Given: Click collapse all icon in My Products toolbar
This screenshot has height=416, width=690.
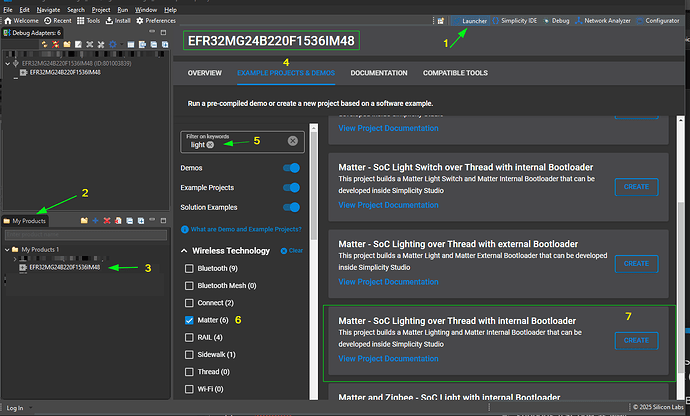Looking at the screenshot, I should [x=129, y=221].
